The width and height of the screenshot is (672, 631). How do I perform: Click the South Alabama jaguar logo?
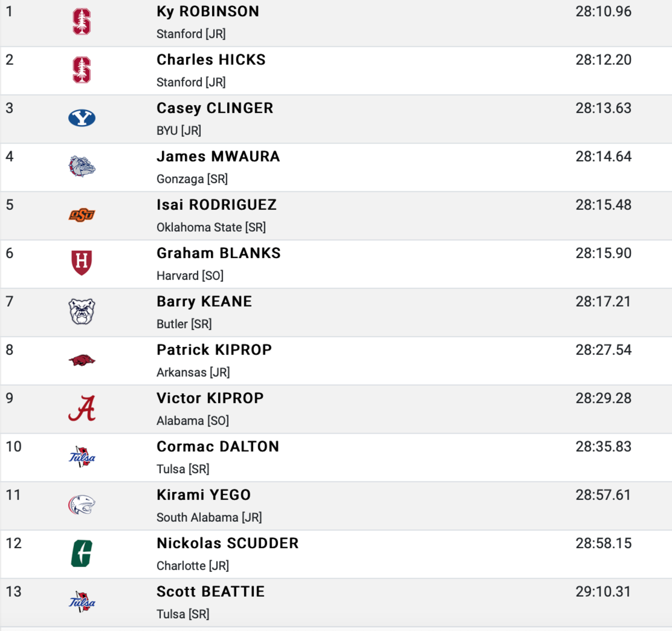click(x=82, y=505)
